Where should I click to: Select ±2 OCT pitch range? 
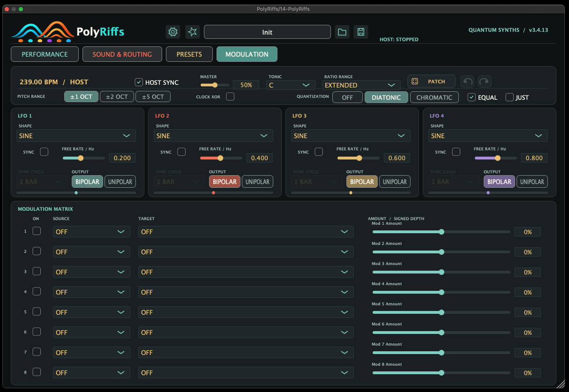point(117,97)
